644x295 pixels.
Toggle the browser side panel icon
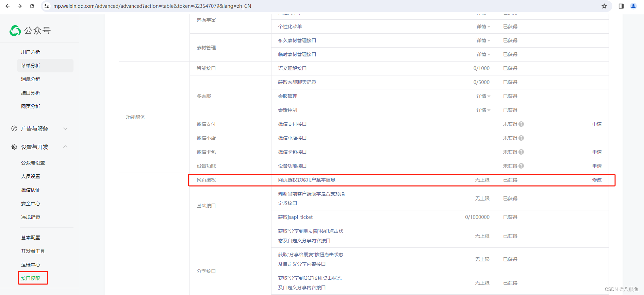click(621, 6)
